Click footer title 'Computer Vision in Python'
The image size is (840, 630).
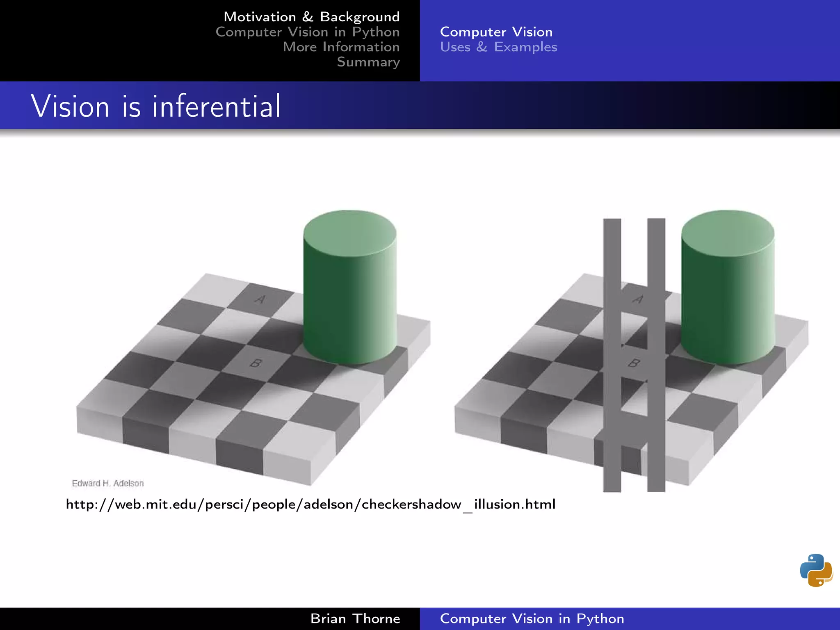click(x=532, y=619)
